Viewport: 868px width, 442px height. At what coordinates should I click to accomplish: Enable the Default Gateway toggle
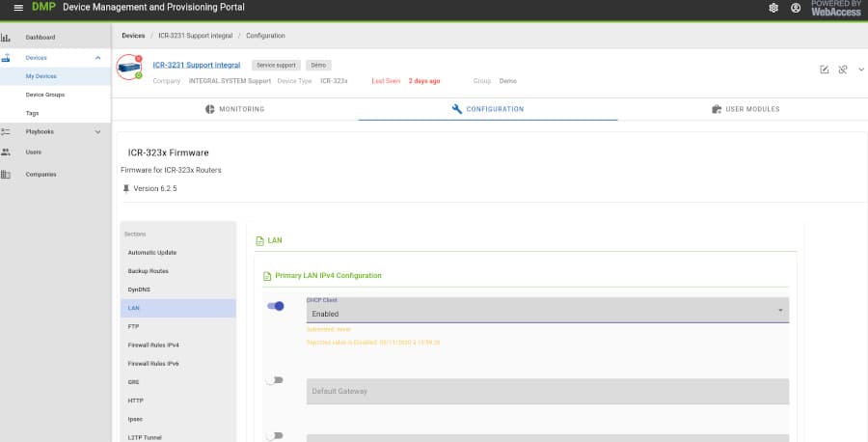tap(275, 380)
